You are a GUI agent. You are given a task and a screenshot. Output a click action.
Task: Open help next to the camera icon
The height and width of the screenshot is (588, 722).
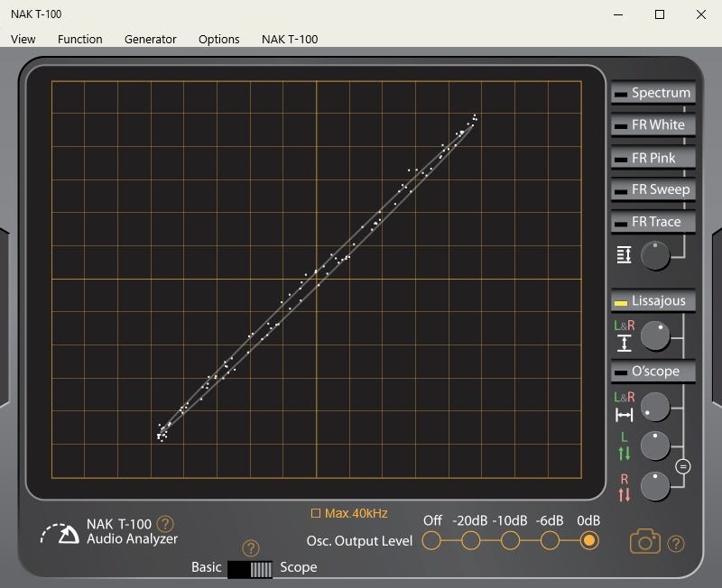point(675,543)
